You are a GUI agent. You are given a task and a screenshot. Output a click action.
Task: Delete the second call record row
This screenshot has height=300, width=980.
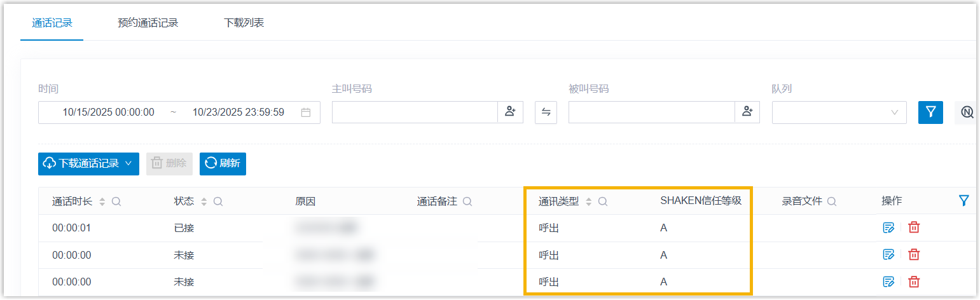tap(914, 254)
